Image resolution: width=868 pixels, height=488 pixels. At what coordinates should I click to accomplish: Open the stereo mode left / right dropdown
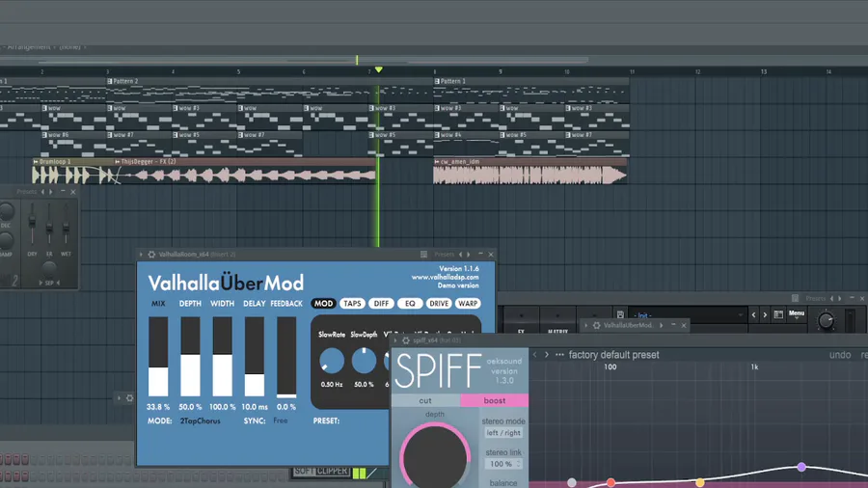(x=503, y=433)
